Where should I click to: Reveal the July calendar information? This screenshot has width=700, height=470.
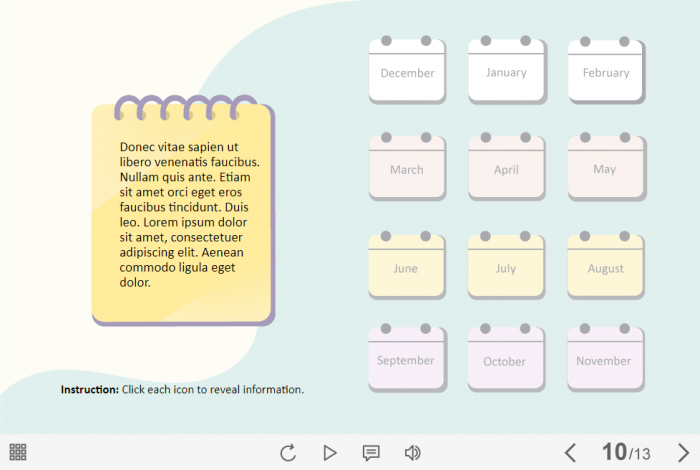(506, 266)
